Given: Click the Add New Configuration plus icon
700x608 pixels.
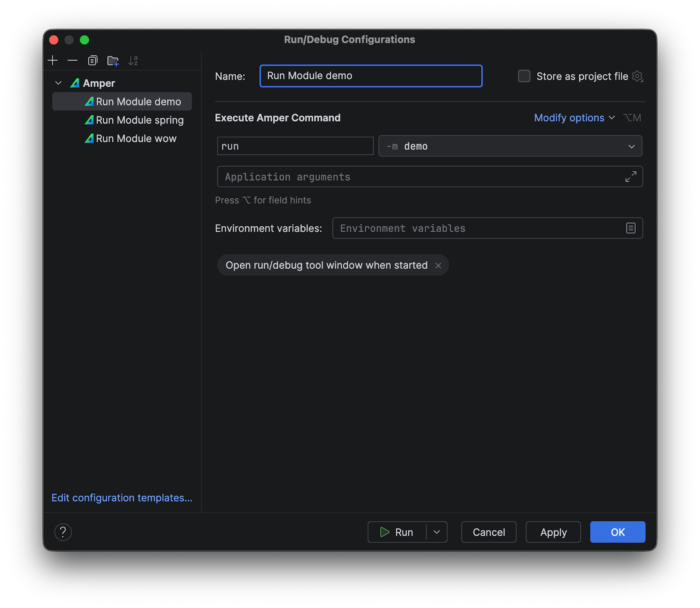Looking at the screenshot, I should (x=52, y=60).
